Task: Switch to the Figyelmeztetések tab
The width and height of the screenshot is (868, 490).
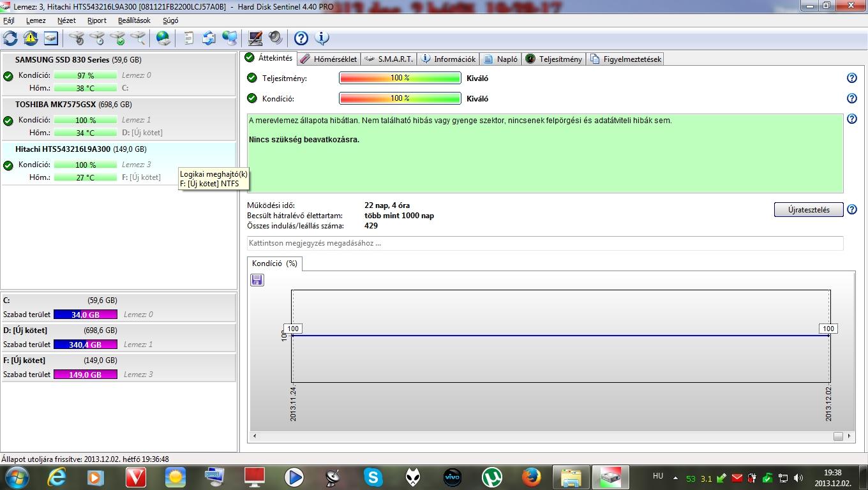Action: [625, 59]
